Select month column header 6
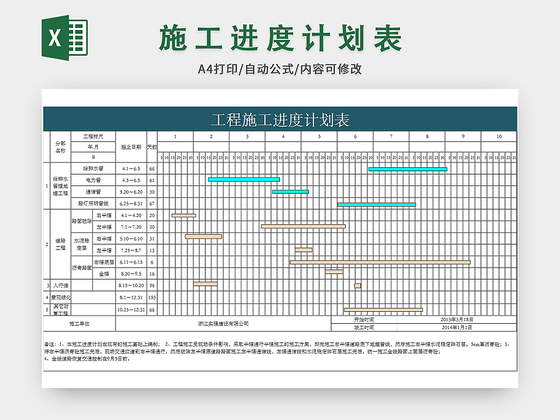The image size is (560, 420). coord(355,136)
